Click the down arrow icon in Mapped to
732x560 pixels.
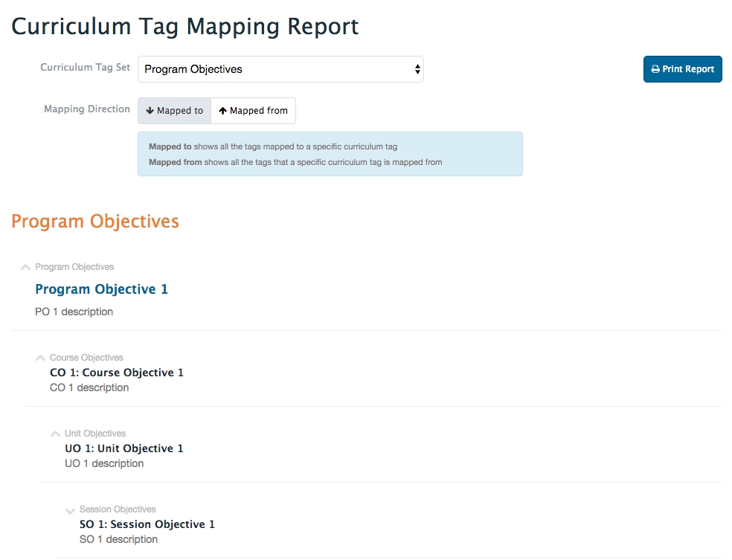(150, 111)
